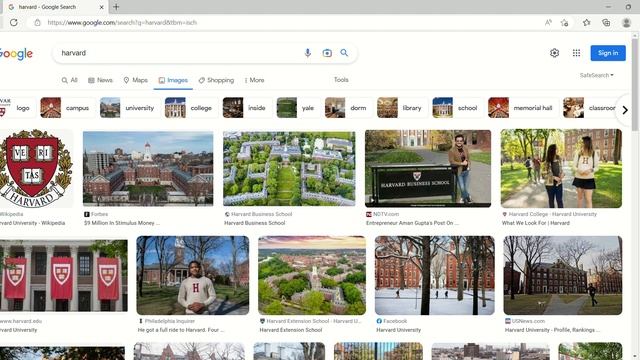
Task: Open the Forbes campus building image
Action: (148, 168)
